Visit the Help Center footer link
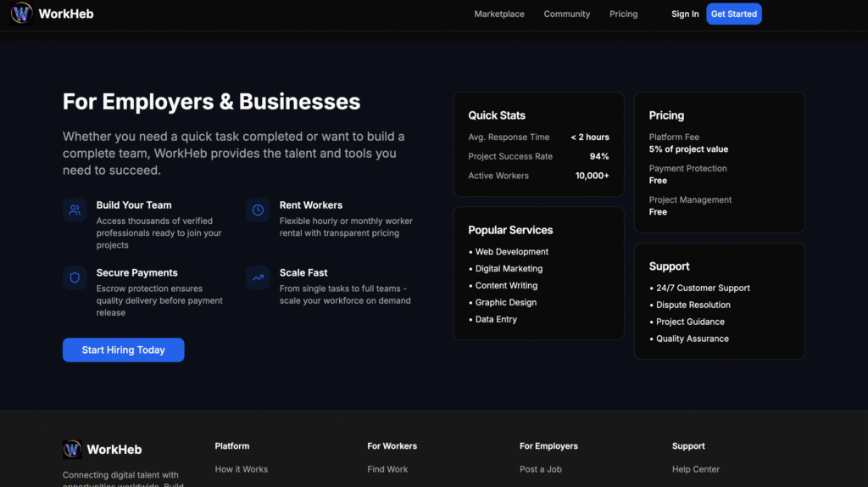This screenshot has height=487, width=868. point(696,469)
